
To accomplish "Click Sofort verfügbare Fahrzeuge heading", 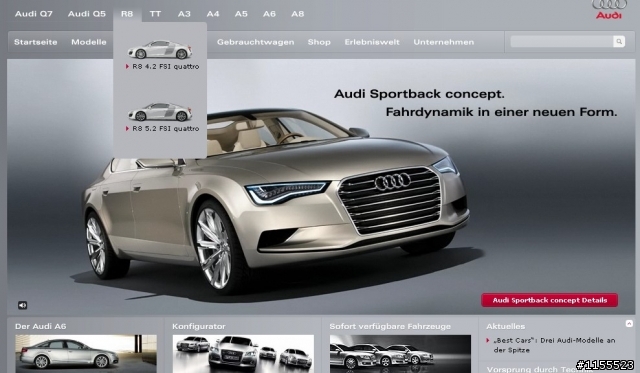I will [x=390, y=326].
